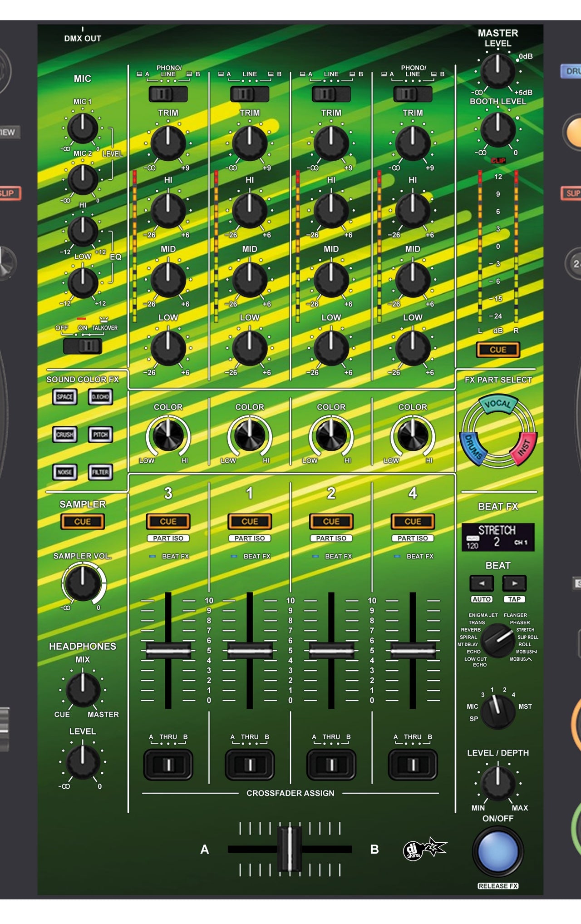Click channel 4 CUE button
This screenshot has width=581, height=924.
point(413,522)
